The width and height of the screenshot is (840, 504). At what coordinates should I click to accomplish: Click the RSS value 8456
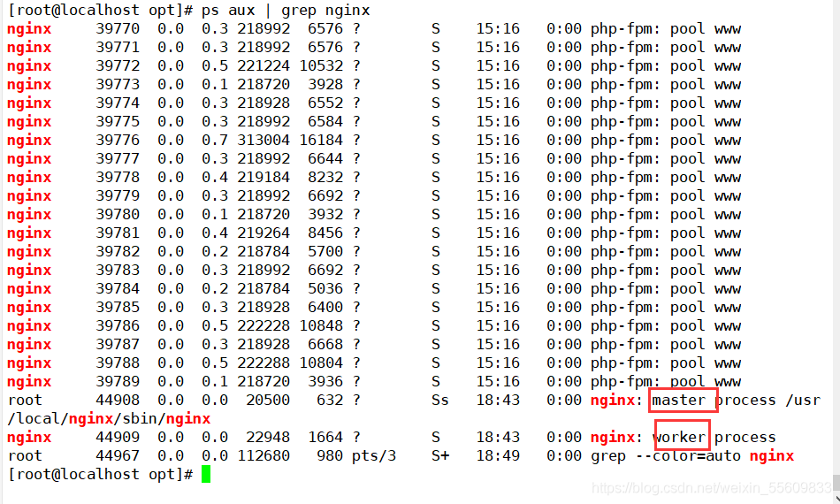tap(325, 233)
